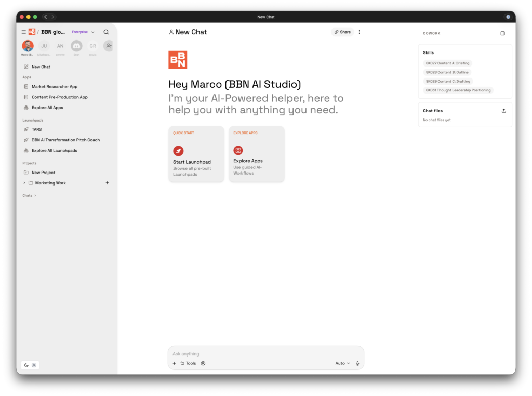Add item to Marketing Work with plus
Screen dimensions: 532x396
[x=107, y=183]
